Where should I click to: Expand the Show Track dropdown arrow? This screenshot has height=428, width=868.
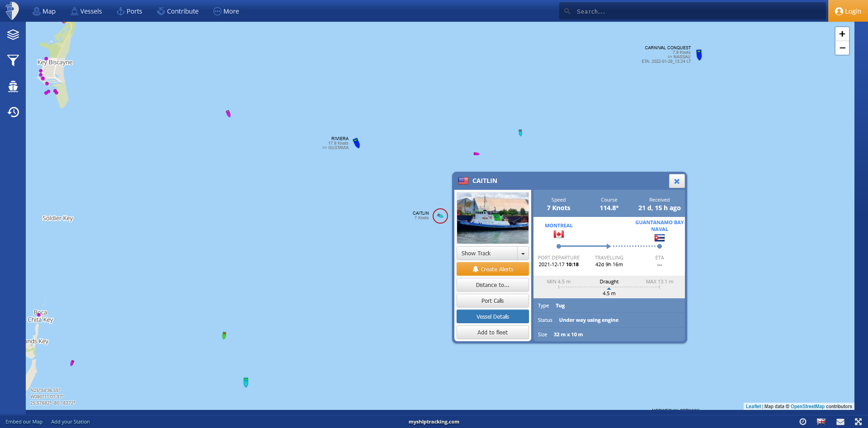(x=523, y=253)
